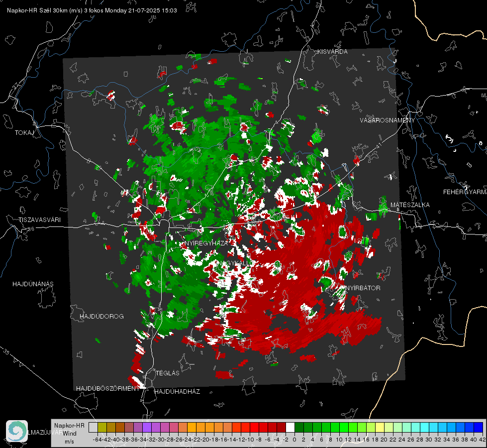Click road number 41 near Vásárosnamény
487x448 pixels.
tap(378, 145)
